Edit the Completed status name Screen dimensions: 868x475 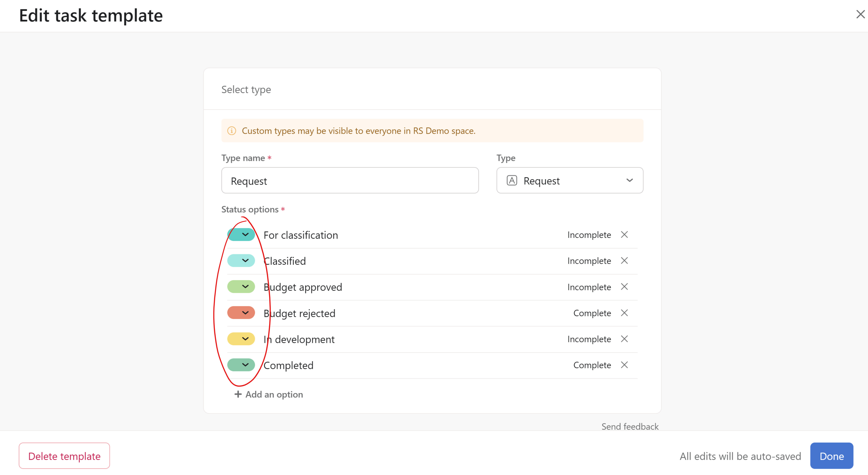289,366
